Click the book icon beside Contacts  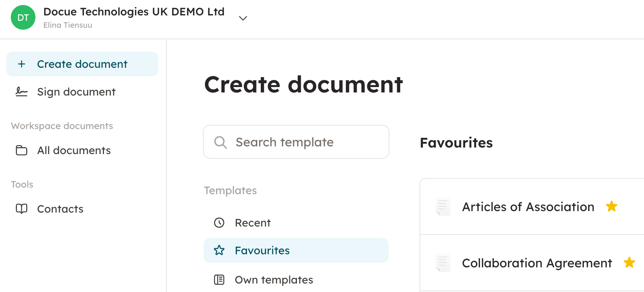[22, 209]
